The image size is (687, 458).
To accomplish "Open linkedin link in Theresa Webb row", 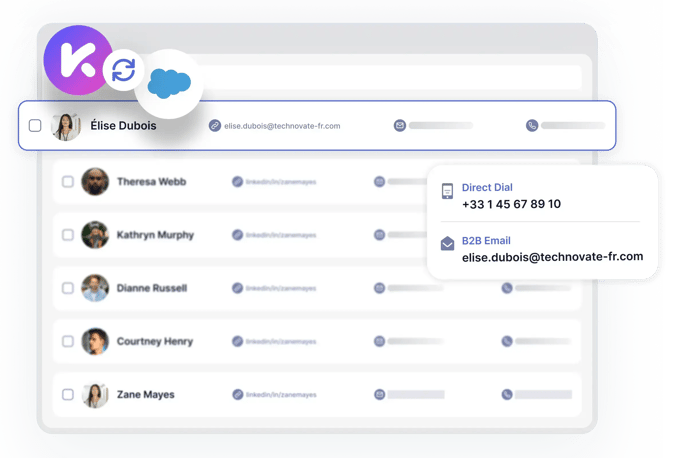I will click(x=281, y=182).
